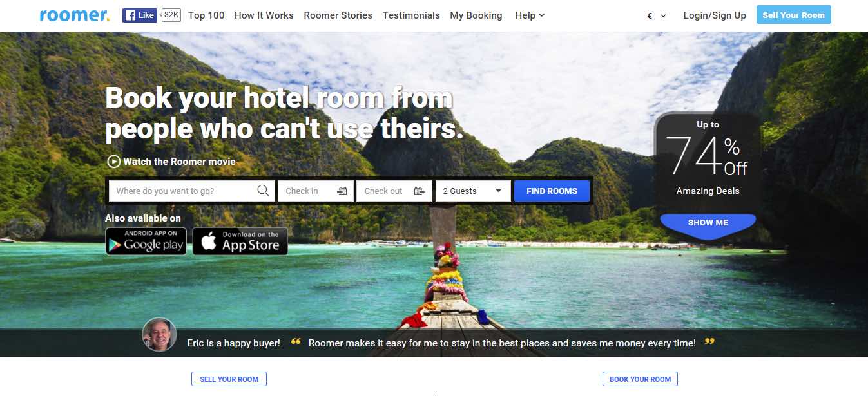Click the Facebook Like button

pyautogui.click(x=140, y=15)
